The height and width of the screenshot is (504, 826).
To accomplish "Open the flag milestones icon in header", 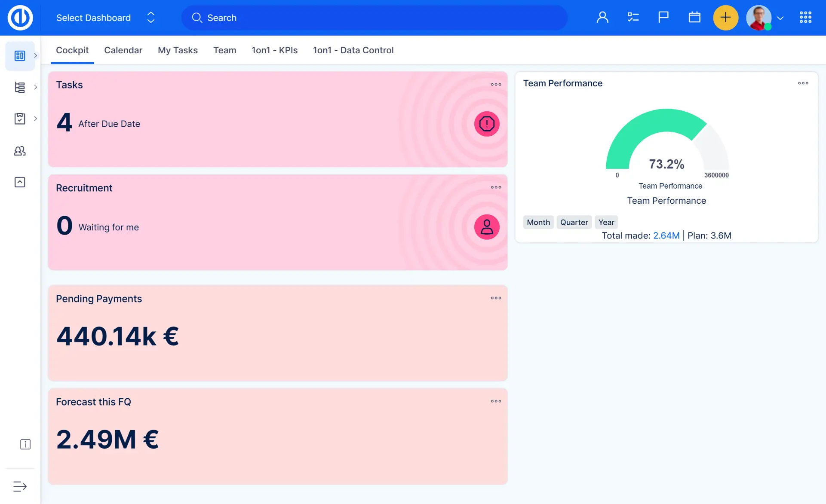I will click(663, 18).
